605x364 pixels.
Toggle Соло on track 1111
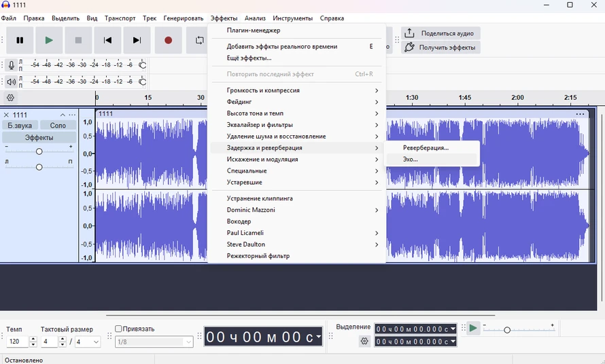click(x=58, y=126)
